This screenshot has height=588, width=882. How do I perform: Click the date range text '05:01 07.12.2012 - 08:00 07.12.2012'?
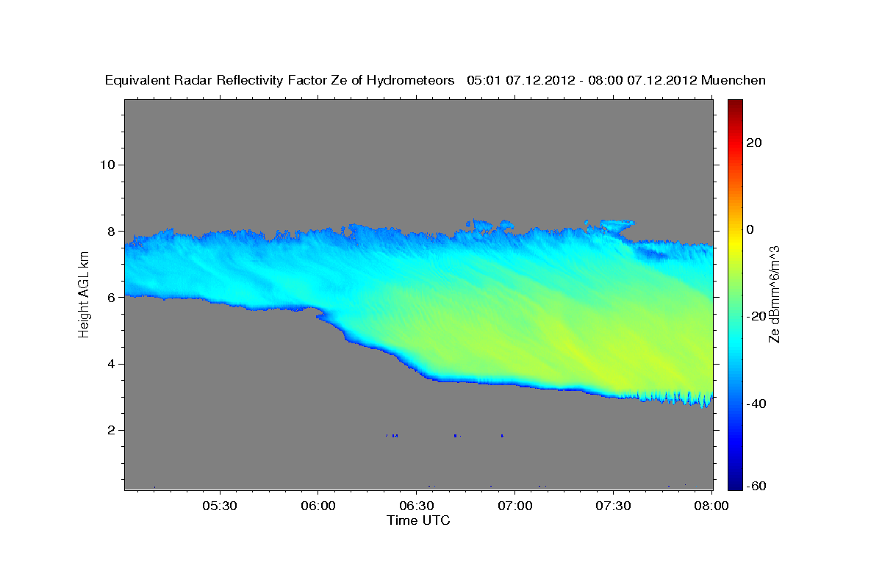point(582,80)
